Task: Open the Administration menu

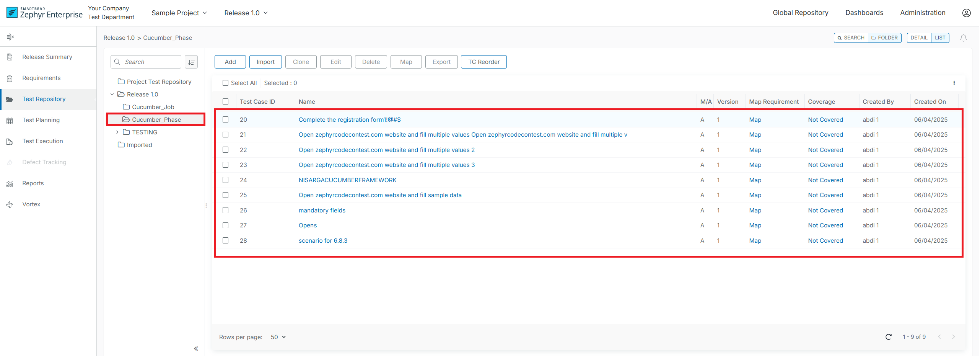Action: [923, 13]
